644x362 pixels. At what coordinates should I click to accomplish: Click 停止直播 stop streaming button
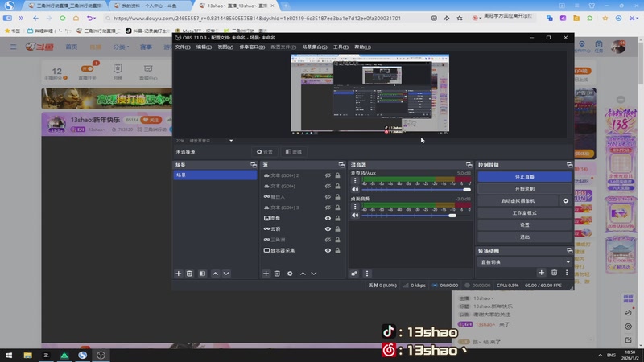coord(524,176)
